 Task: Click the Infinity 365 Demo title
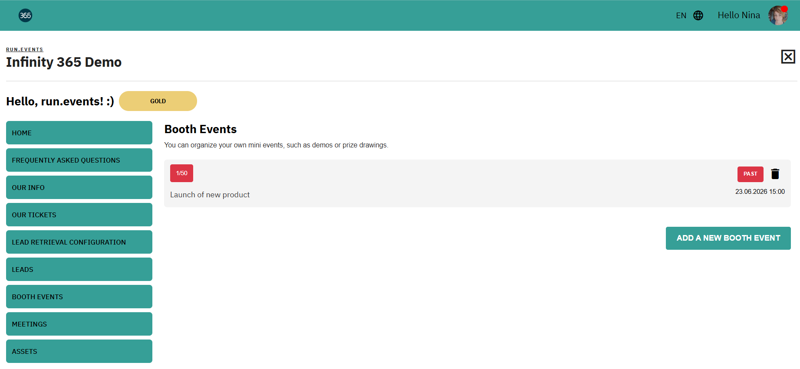pyautogui.click(x=64, y=62)
